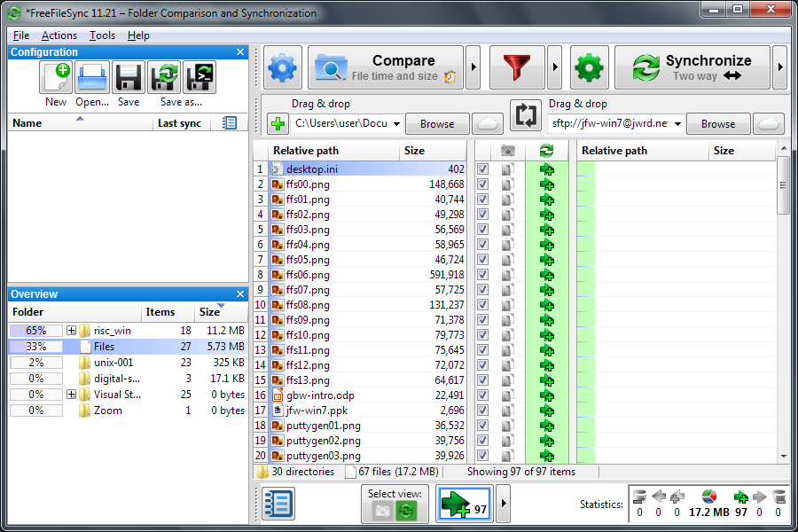Open the view filter dropdown arrow beside 97
The width and height of the screenshot is (798, 532).
pyautogui.click(x=504, y=504)
